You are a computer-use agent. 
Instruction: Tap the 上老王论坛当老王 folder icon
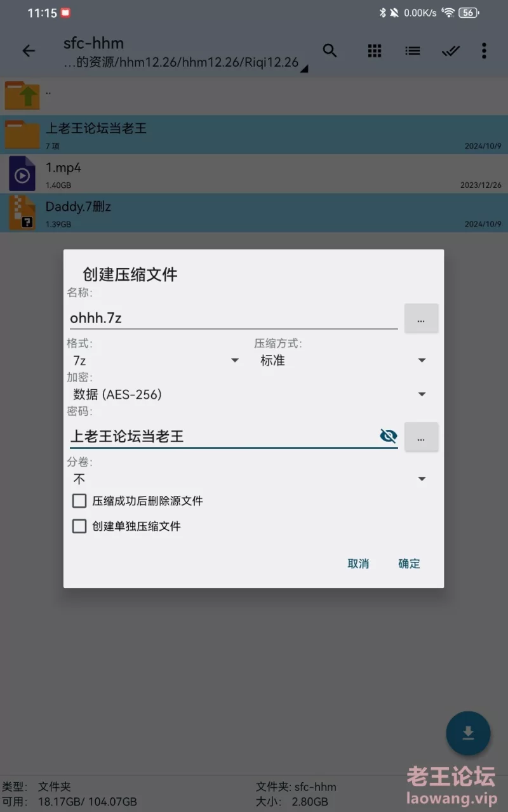point(22,135)
